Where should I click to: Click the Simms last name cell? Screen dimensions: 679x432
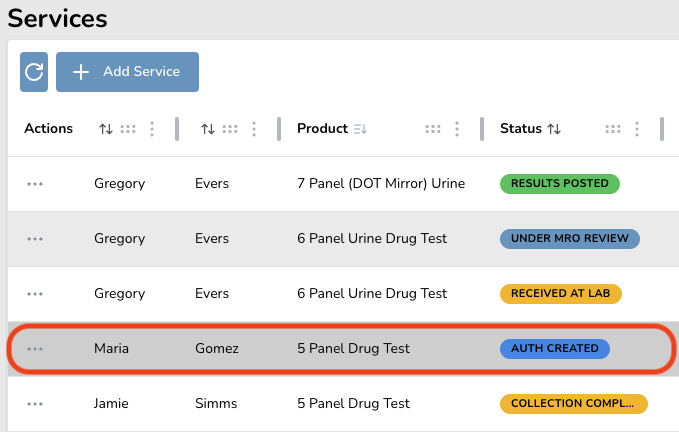[x=216, y=403]
